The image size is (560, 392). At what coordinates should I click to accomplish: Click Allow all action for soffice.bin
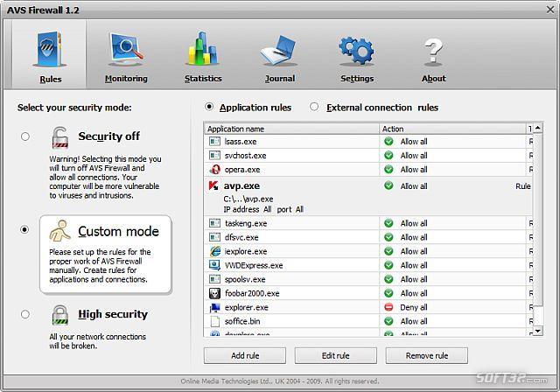414,321
